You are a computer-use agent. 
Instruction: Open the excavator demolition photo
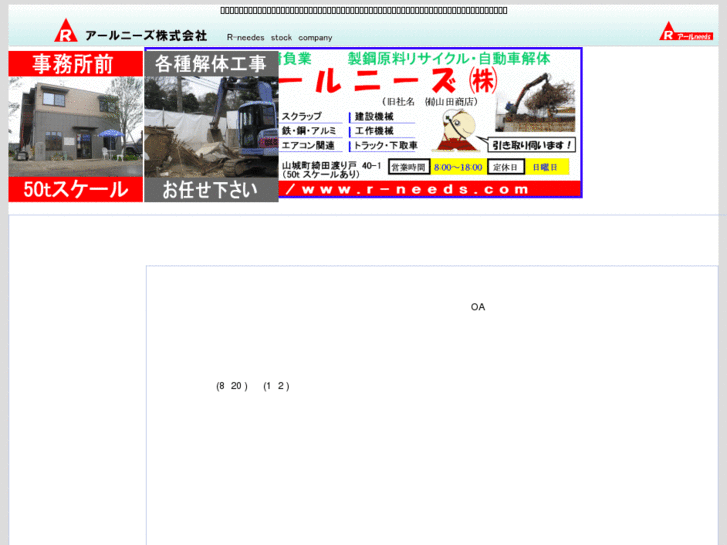[x=211, y=127]
